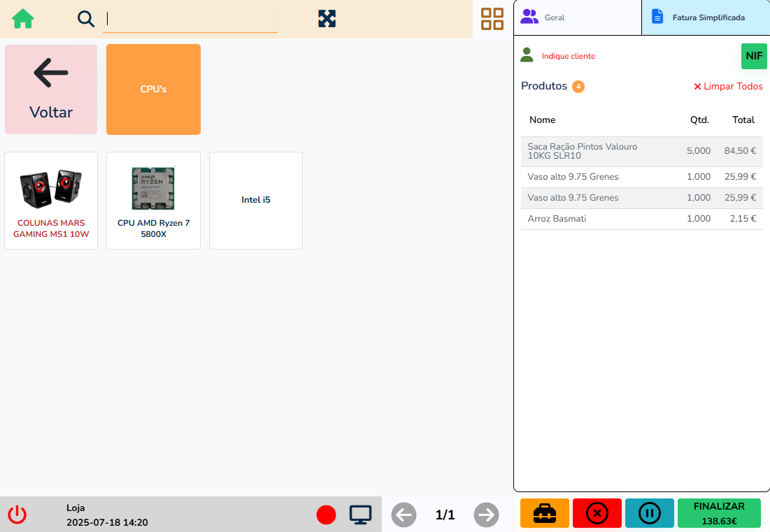
Task: Click the green NIF button
Action: pyautogui.click(x=754, y=56)
